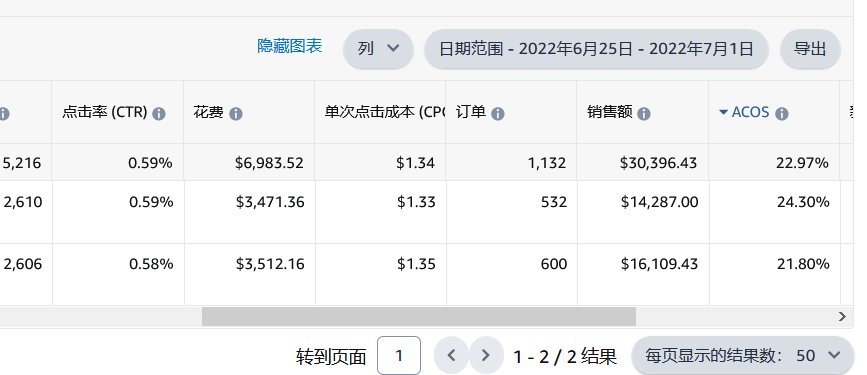Click the horizontal scrollbar right arrow

click(842, 316)
